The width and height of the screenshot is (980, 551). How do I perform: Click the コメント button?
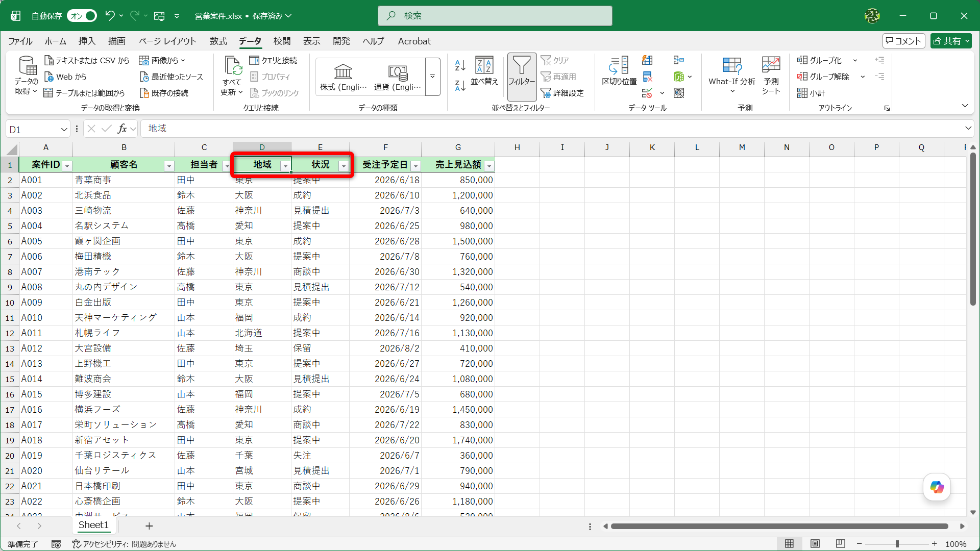(x=903, y=41)
